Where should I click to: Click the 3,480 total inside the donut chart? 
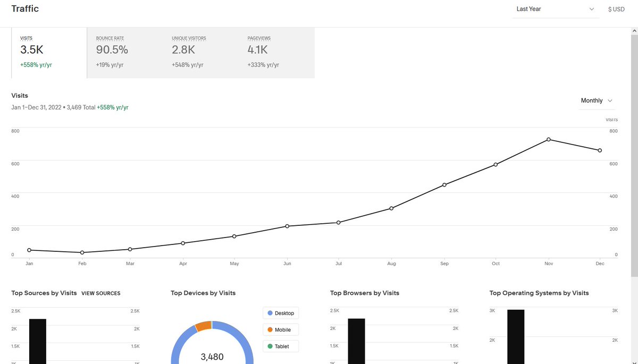[212, 357]
